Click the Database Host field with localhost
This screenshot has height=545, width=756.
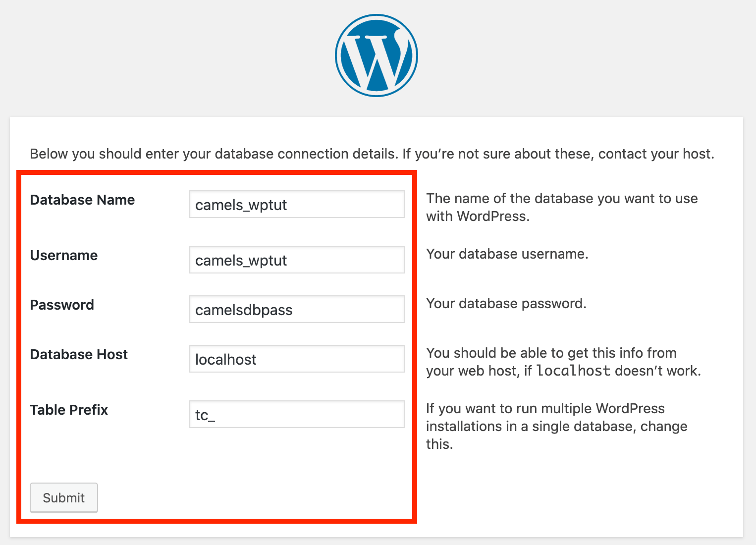point(297,359)
